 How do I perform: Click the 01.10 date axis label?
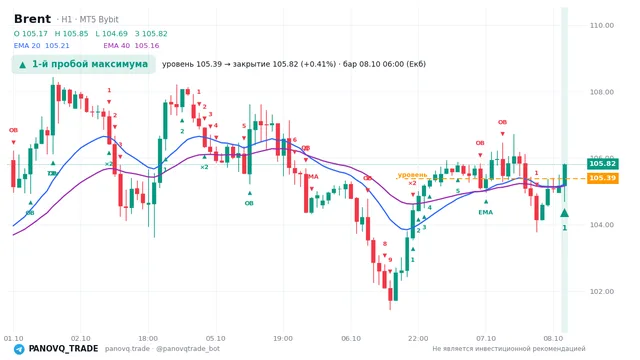click(13, 338)
